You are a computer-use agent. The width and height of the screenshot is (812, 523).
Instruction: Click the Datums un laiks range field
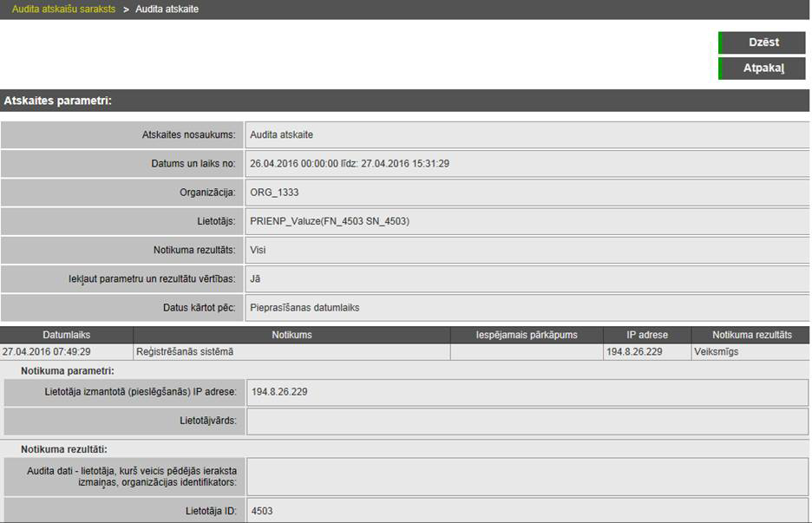click(x=527, y=163)
